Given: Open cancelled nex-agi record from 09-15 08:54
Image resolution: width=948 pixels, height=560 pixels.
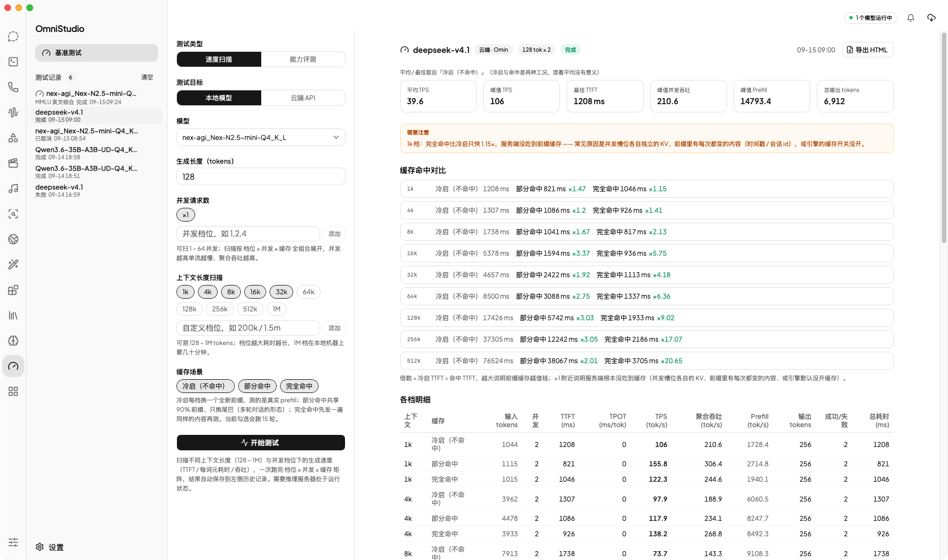Looking at the screenshot, I should click(96, 134).
